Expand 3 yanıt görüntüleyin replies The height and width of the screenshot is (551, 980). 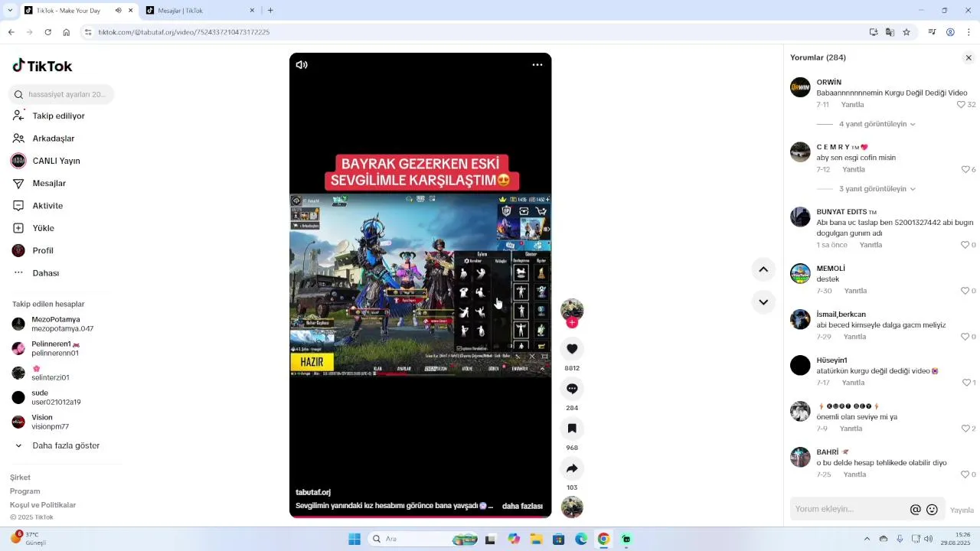click(x=877, y=189)
